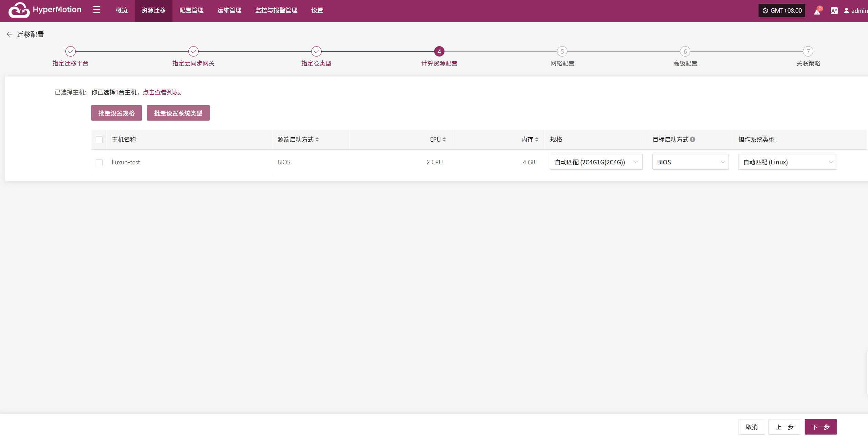Click the 批量设置系统类型 button
Screen dimensions: 868x438
tap(178, 113)
